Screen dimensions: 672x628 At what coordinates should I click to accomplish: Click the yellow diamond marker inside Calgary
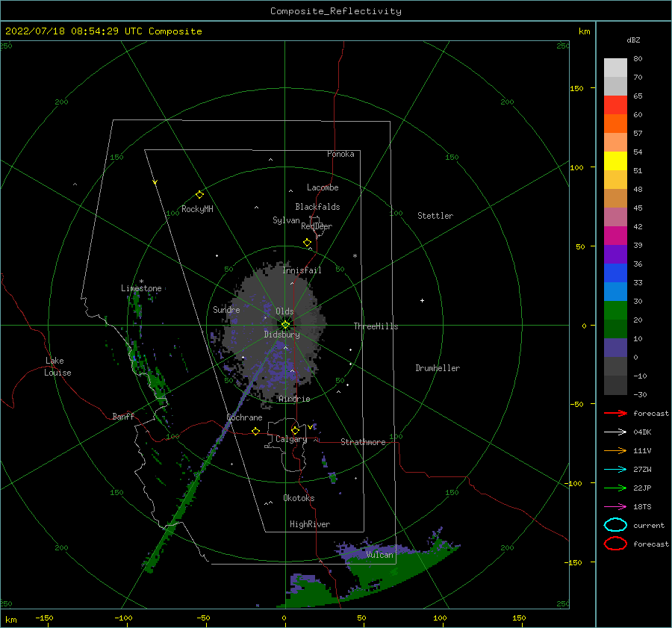point(295,430)
